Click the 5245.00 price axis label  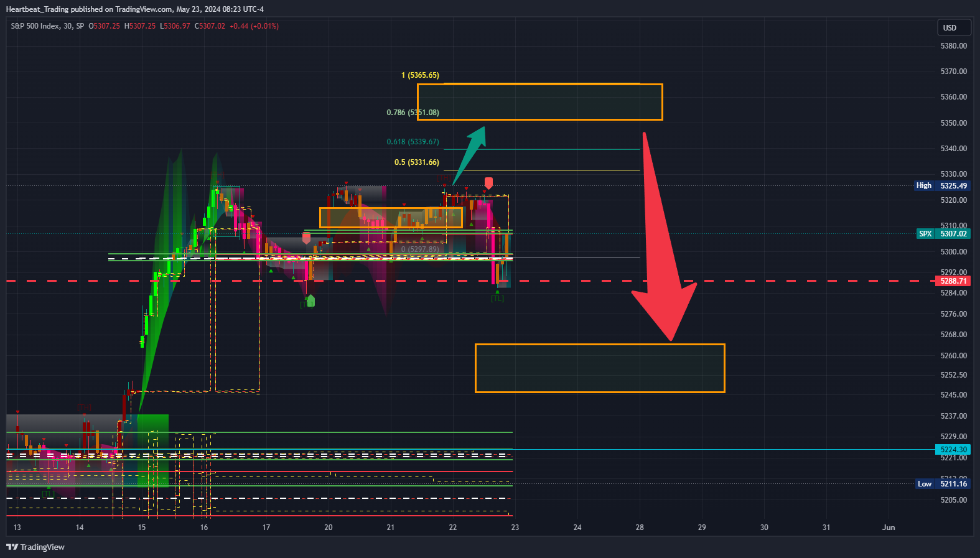pos(954,395)
